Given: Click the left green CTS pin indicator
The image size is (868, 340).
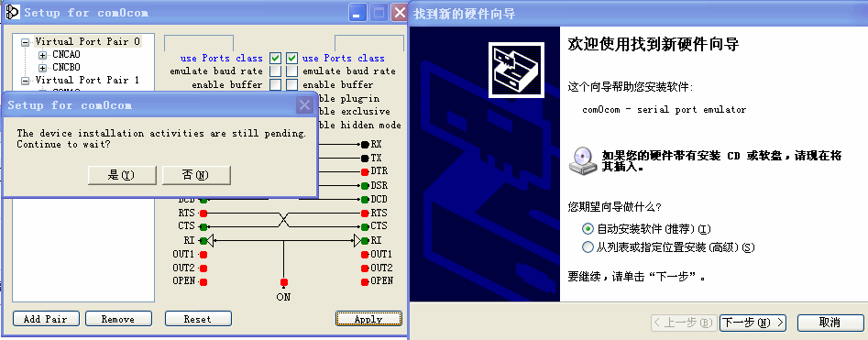Looking at the screenshot, I should pyautogui.click(x=203, y=226).
